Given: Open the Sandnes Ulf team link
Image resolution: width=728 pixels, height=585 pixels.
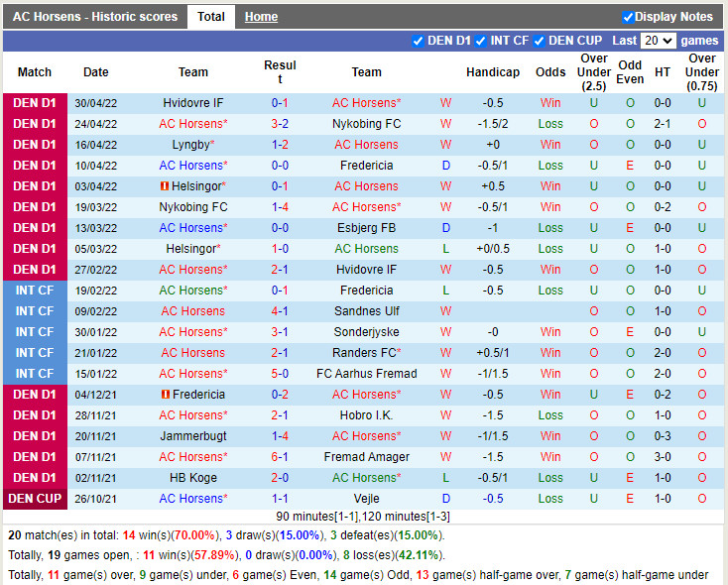Looking at the screenshot, I should pyautogui.click(x=366, y=311).
